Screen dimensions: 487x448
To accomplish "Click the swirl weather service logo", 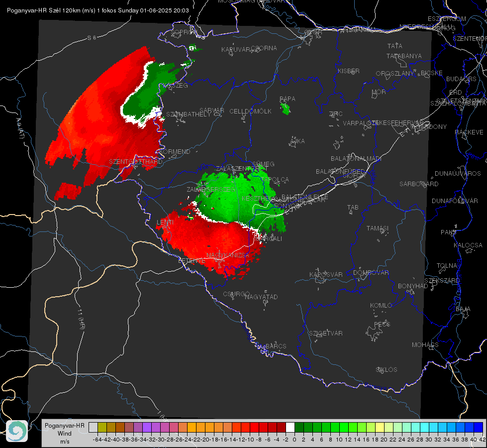I will (x=17, y=431).
